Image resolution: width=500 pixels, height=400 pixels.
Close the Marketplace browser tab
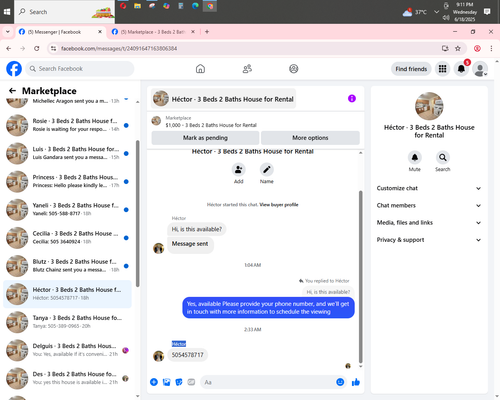click(x=193, y=32)
